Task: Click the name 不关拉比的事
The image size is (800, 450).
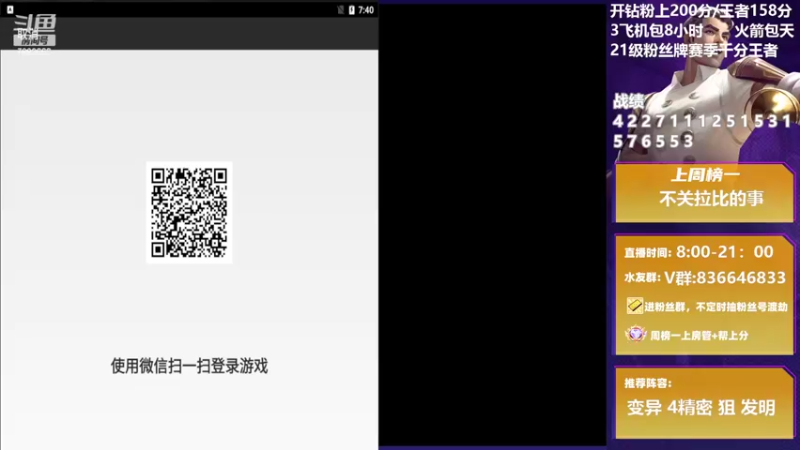Action: point(711,198)
